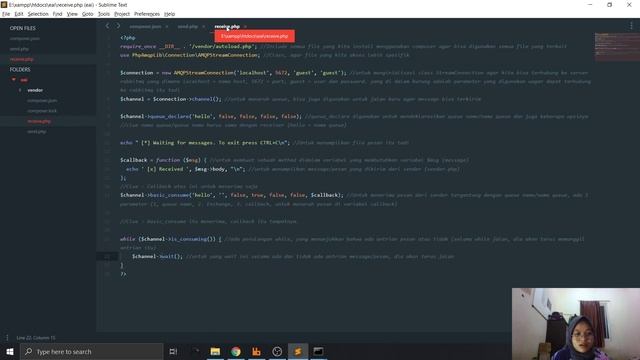The width and height of the screenshot is (640, 360).
Task: Open the Find menu
Action: 58,14
